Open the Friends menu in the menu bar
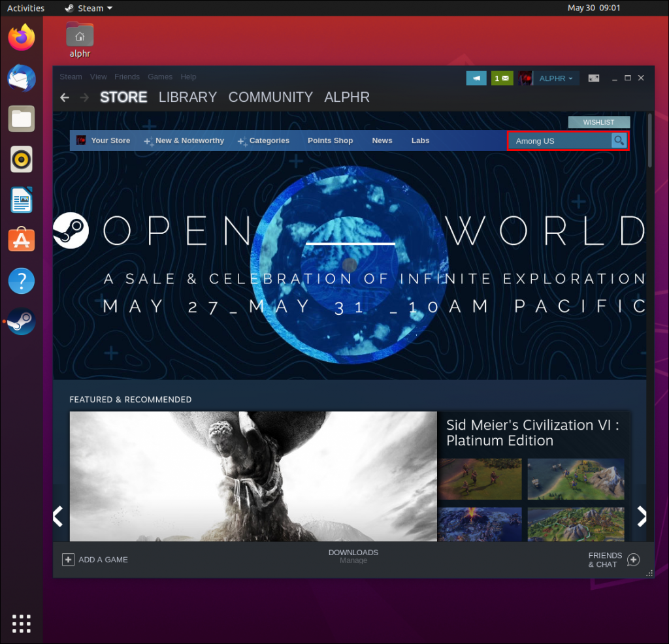 127,77
